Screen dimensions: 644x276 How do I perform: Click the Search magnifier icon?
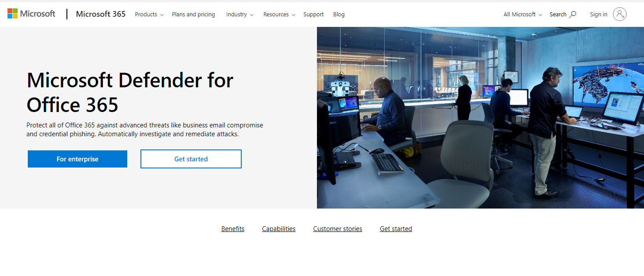click(x=573, y=14)
